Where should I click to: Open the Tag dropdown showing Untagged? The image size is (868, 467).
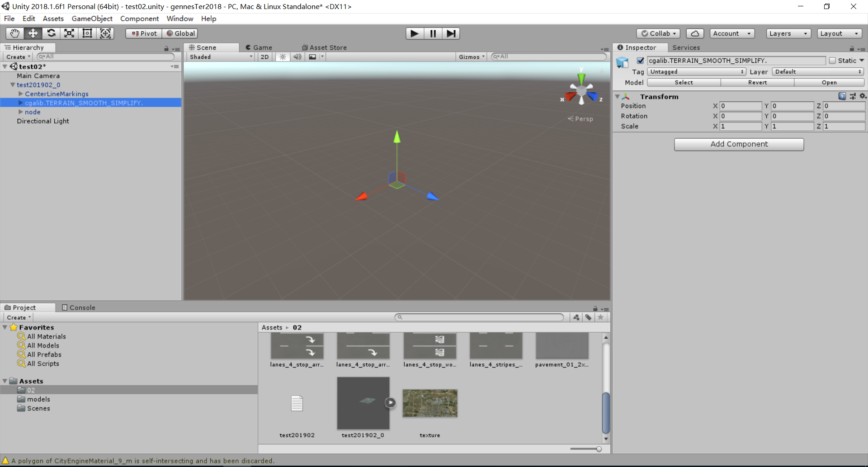[696, 71]
